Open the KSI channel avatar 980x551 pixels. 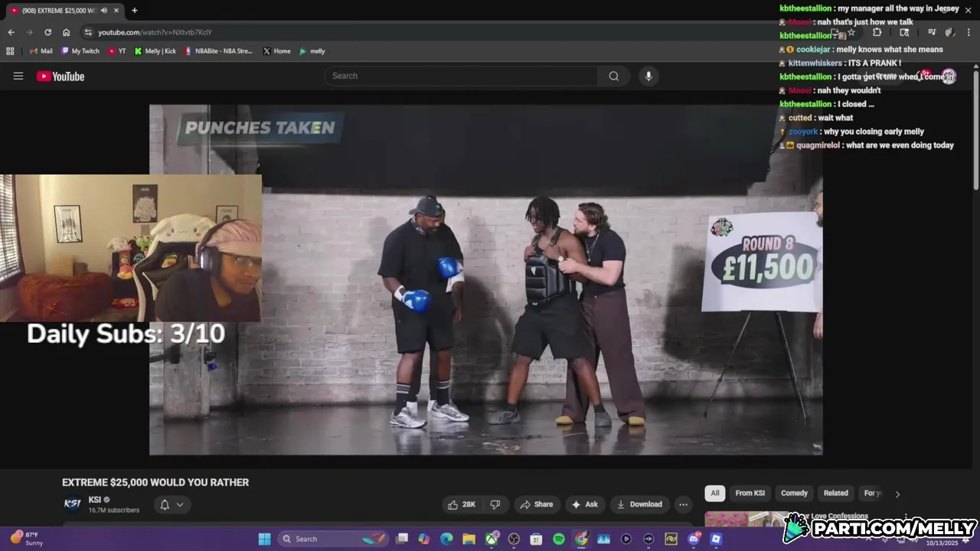pyautogui.click(x=73, y=504)
